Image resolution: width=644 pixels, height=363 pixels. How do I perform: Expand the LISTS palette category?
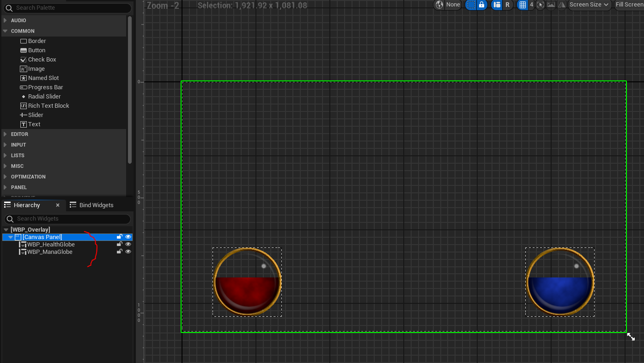pos(5,155)
